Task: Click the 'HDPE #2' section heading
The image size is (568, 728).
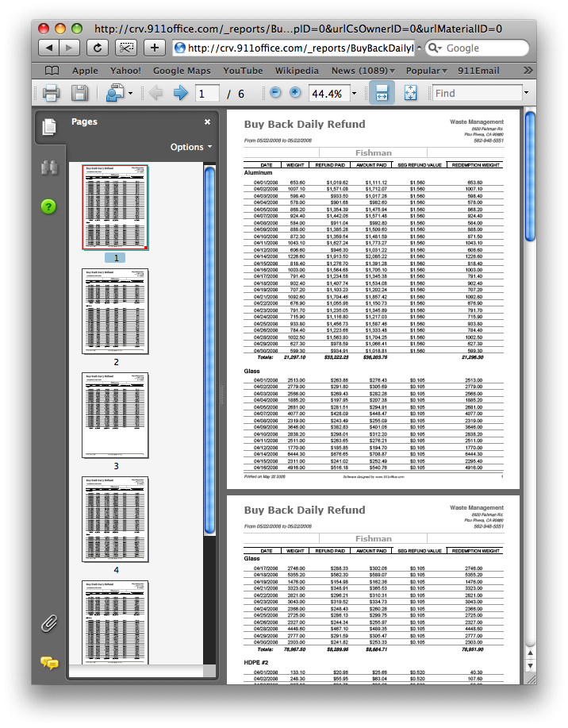Action: click(255, 663)
